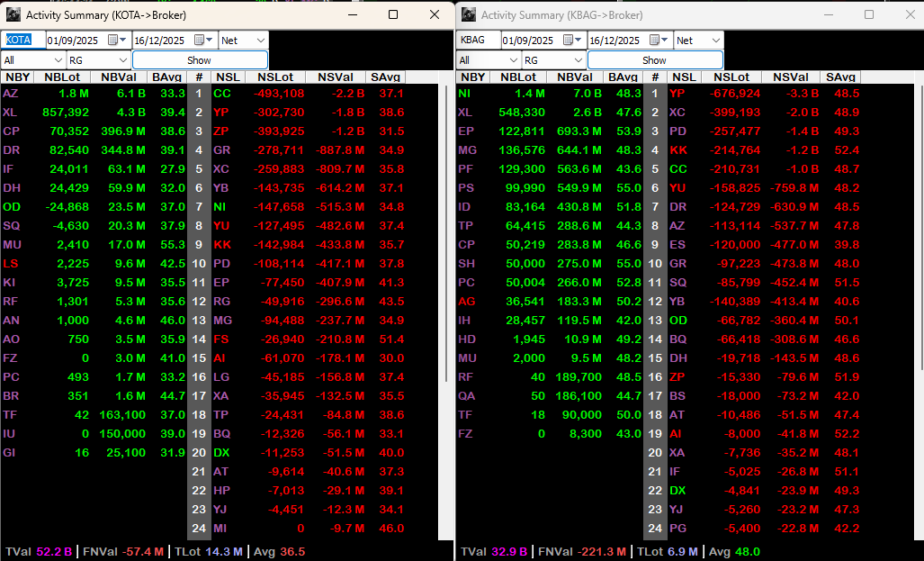This screenshot has width=924, height=561.
Task: Select seller broker MI in KOTA window
Action: 220,528
